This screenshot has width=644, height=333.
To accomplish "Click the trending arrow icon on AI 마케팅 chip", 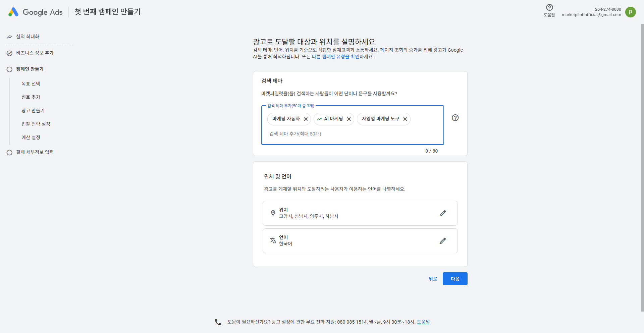I will (x=319, y=119).
